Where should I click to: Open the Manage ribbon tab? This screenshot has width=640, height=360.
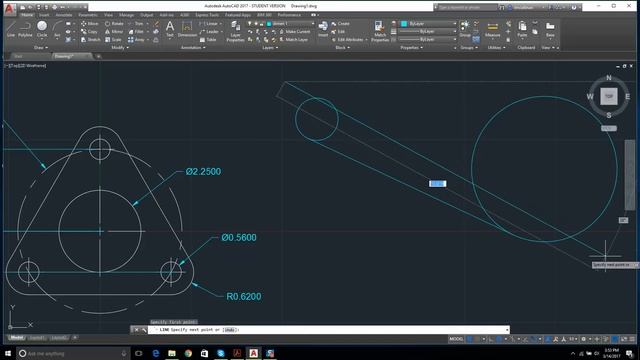[126, 15]
